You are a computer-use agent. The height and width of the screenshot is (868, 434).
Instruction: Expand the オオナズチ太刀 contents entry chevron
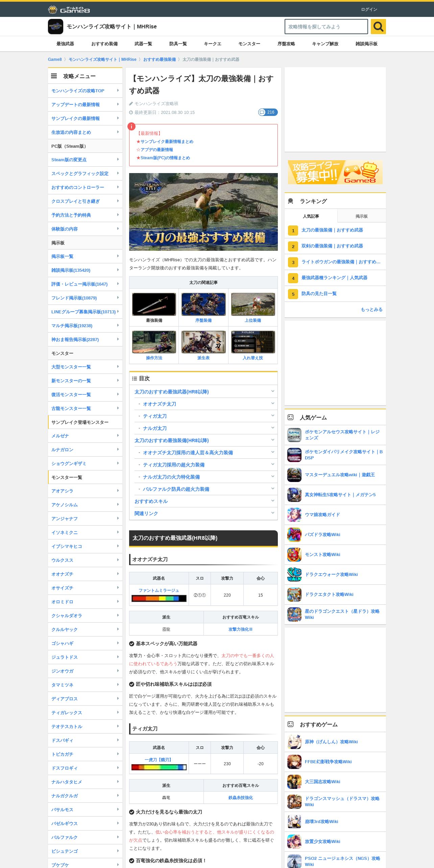point(272,404)
